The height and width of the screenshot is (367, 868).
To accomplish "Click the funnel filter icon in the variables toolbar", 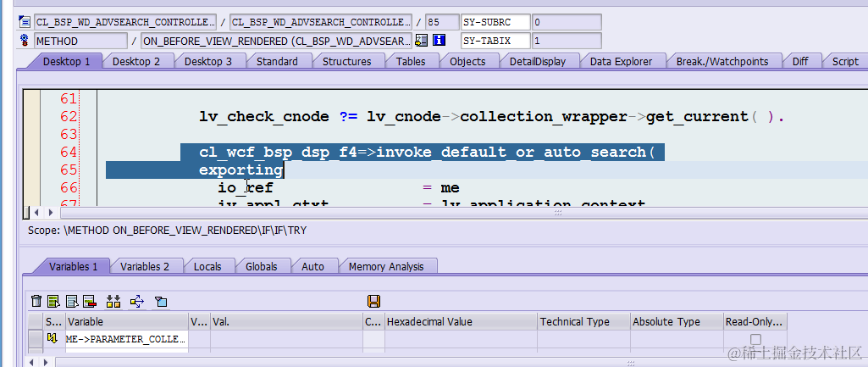I will pos(161,302).
